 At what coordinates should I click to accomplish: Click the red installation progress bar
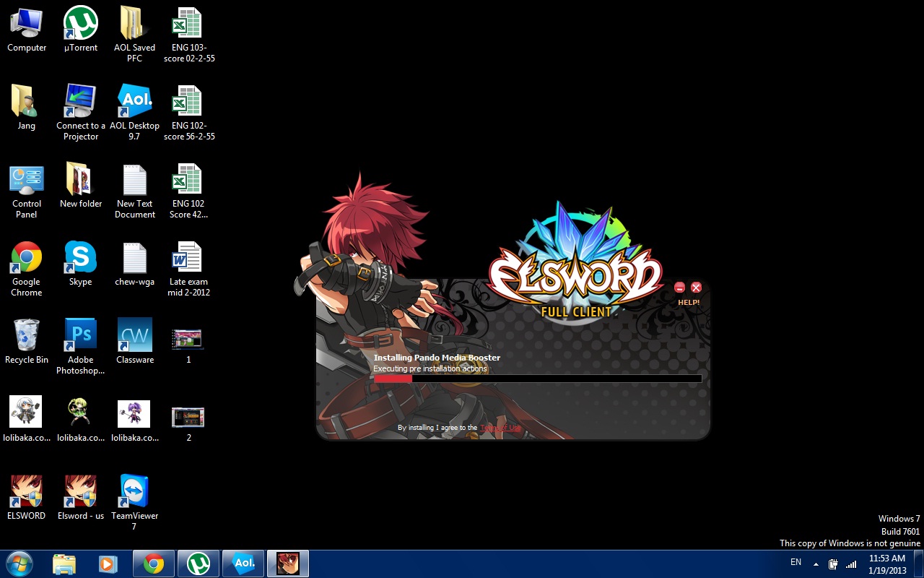538,379
